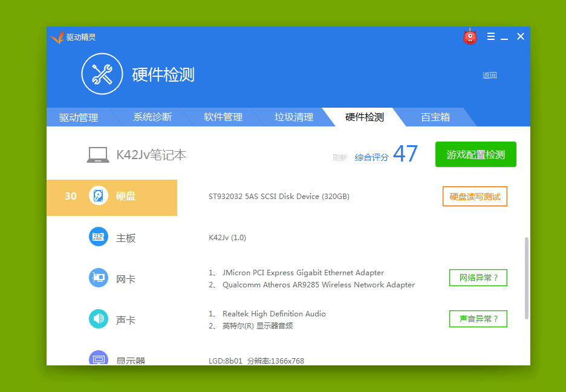Select the 网卡 row label
Screen dimensions: 566x392
click(126, 279)
